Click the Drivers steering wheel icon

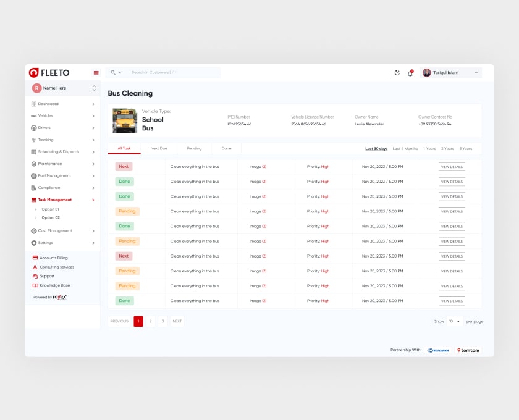(x=33, y=128)
